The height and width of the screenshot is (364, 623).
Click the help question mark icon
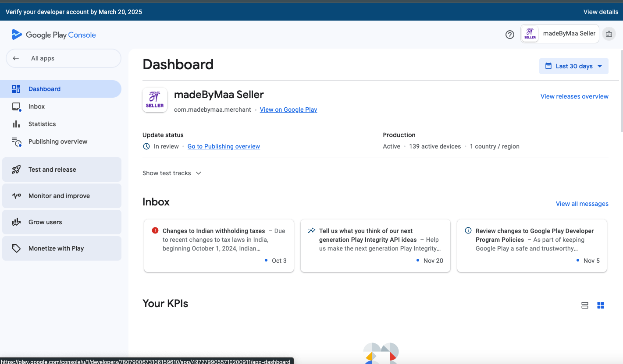point(509,35)
